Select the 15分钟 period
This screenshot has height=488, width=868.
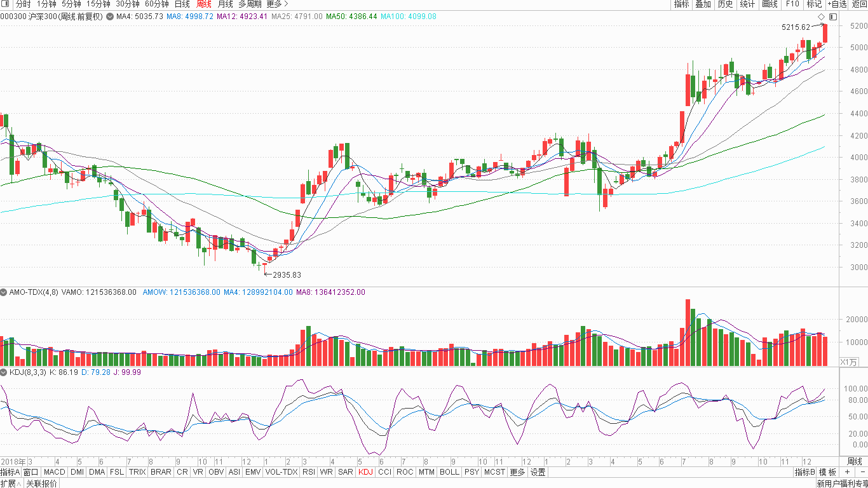(98, 4)
